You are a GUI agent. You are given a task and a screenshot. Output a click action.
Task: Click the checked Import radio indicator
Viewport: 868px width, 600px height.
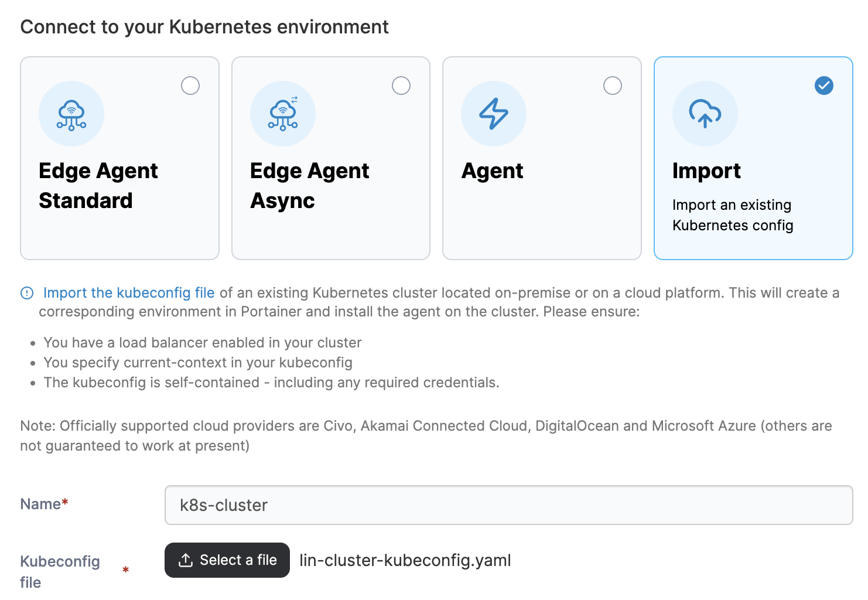coord(824,86)
